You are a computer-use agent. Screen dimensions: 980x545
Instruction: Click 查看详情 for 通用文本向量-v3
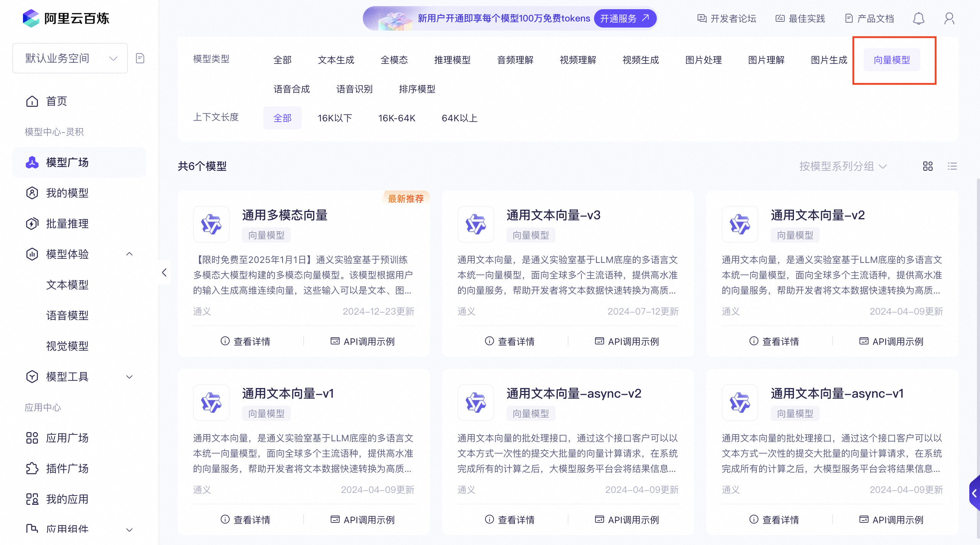510,341
